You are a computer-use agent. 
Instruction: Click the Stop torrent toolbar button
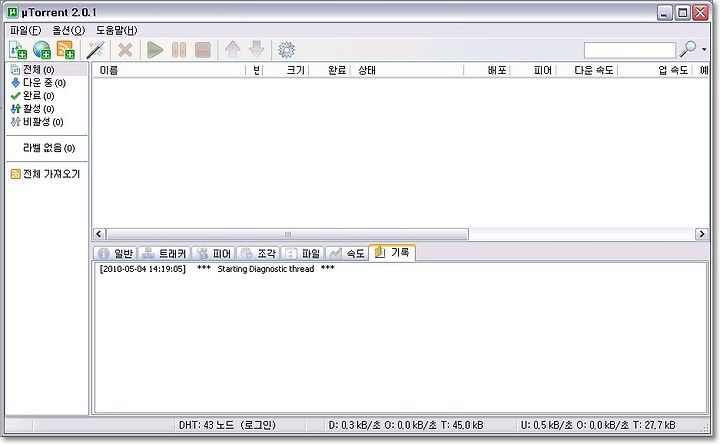pyautogui.click(x=202, y=50)
